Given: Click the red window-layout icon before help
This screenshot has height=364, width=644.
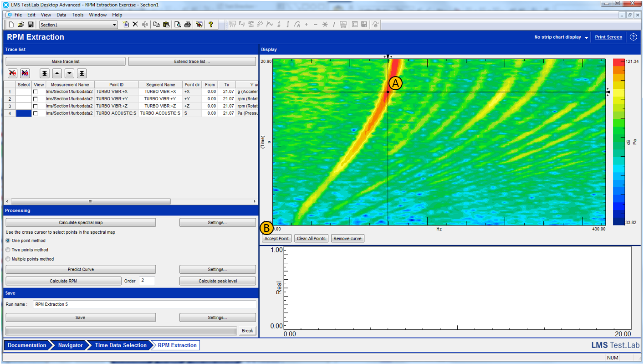Looking at the screenshot, I should tap(199, 25).
